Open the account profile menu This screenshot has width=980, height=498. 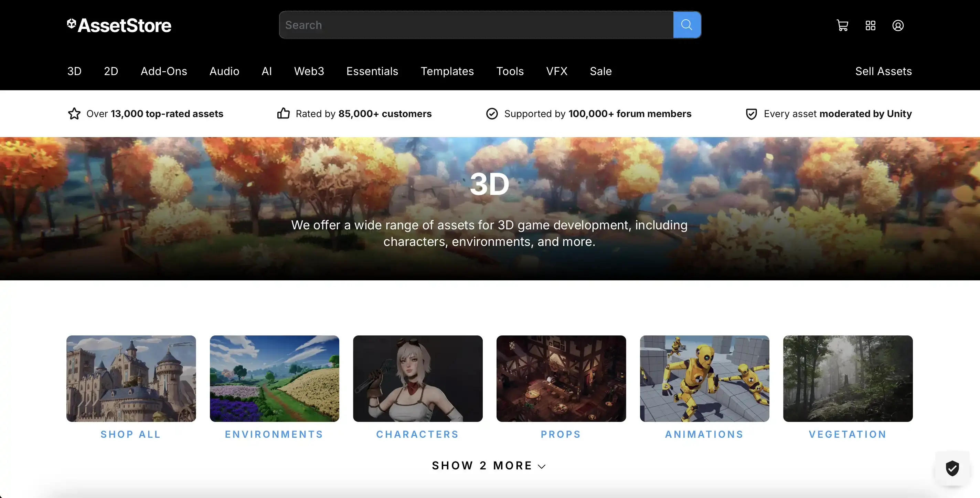(x=898, y=25)
